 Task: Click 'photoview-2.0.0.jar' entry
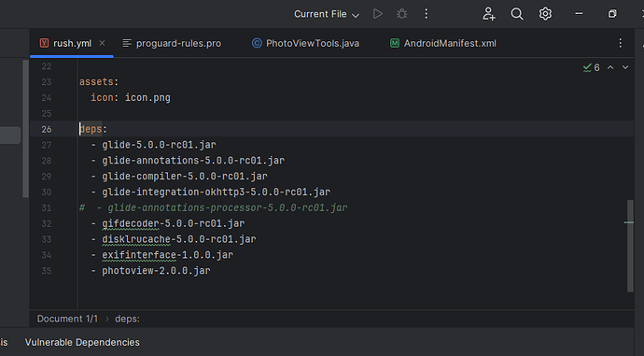tap(156, 270)
